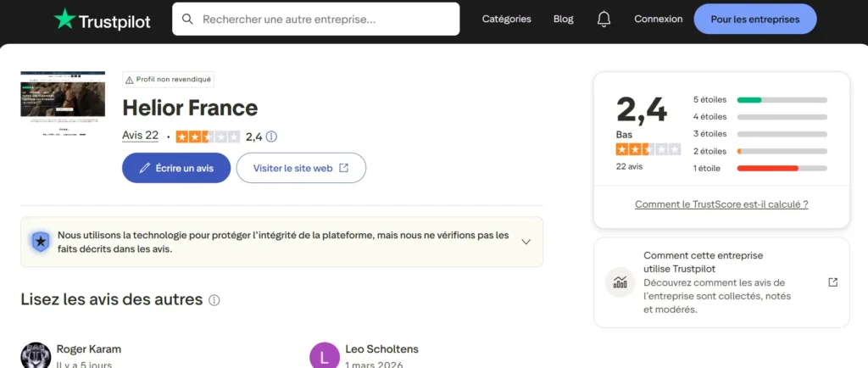Screen dimensions: 868x368
Task: Open the Connexion login link
Action: [x=658, y=20]
